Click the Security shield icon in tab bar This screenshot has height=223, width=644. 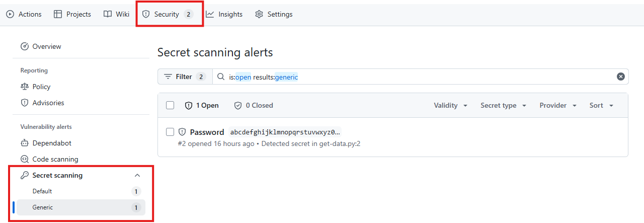(146, 14)
